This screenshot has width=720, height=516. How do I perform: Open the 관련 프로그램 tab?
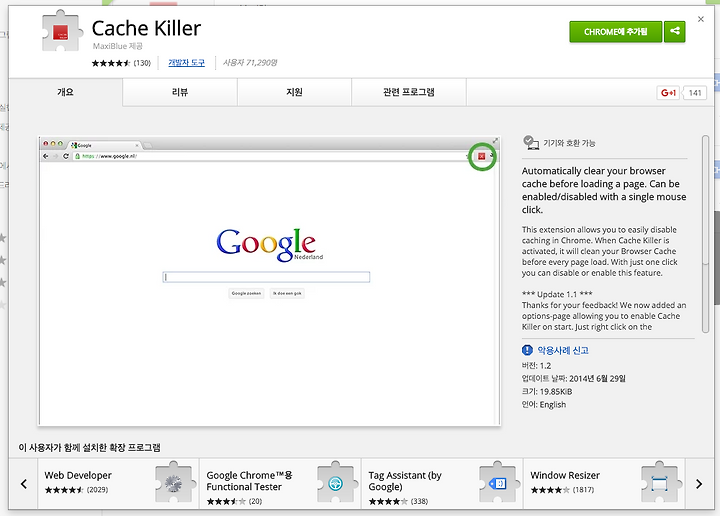pos(409,92)
